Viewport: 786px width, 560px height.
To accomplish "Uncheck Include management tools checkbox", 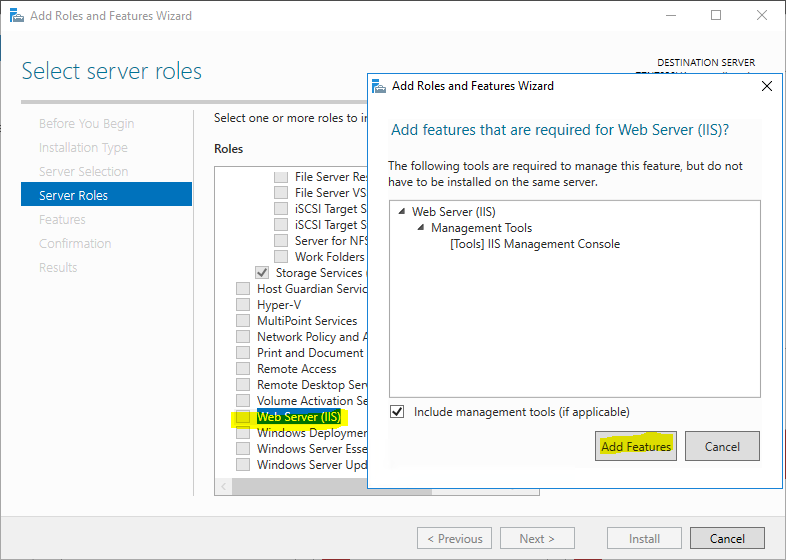I will [398, 412].
